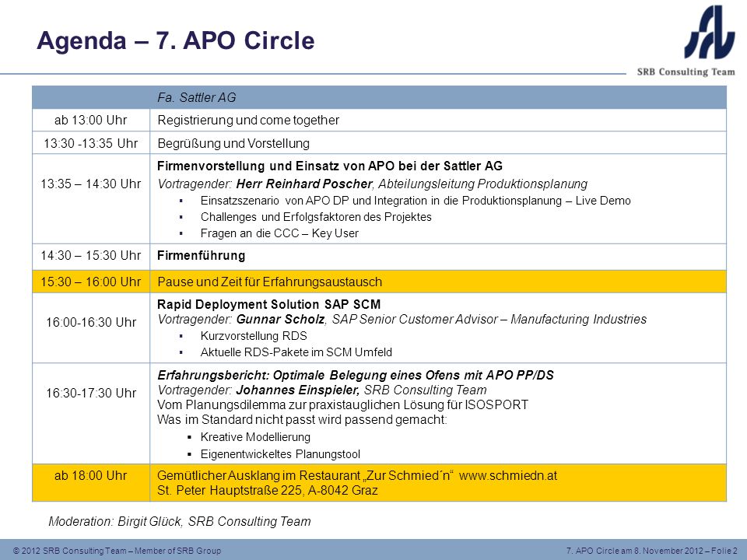Click the SRB Consulting Team logo
The image size is (747, 560).
pos(686,40)
